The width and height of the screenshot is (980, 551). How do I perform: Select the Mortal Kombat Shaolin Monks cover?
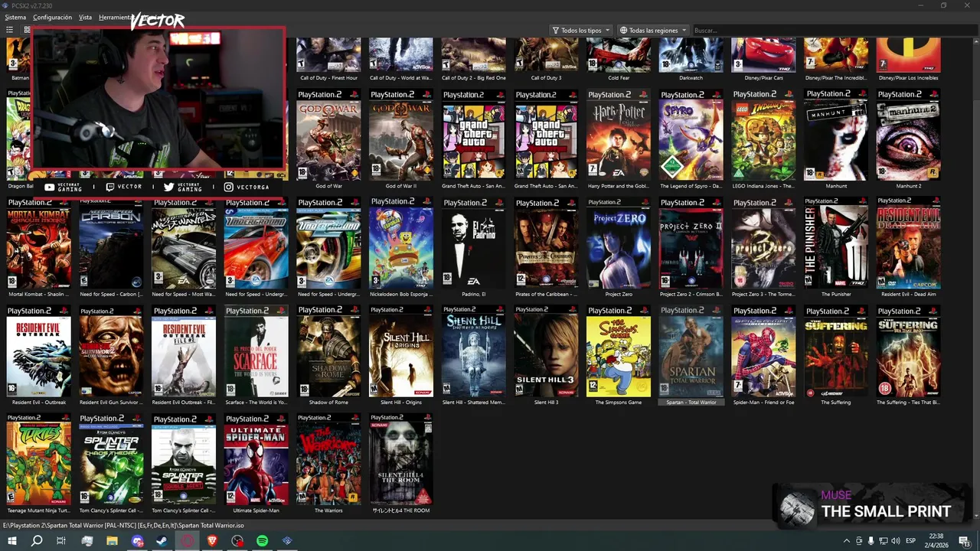(x=38, y=243)
